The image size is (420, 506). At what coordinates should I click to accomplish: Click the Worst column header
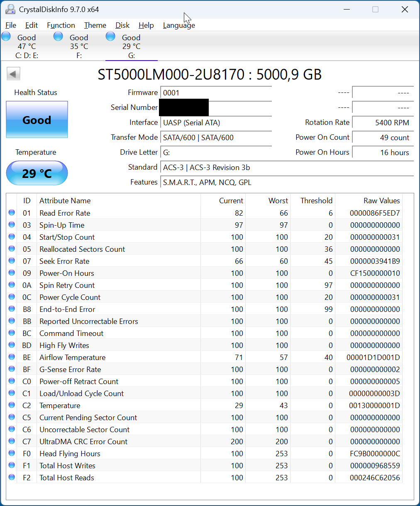click(x=268, y=200)
